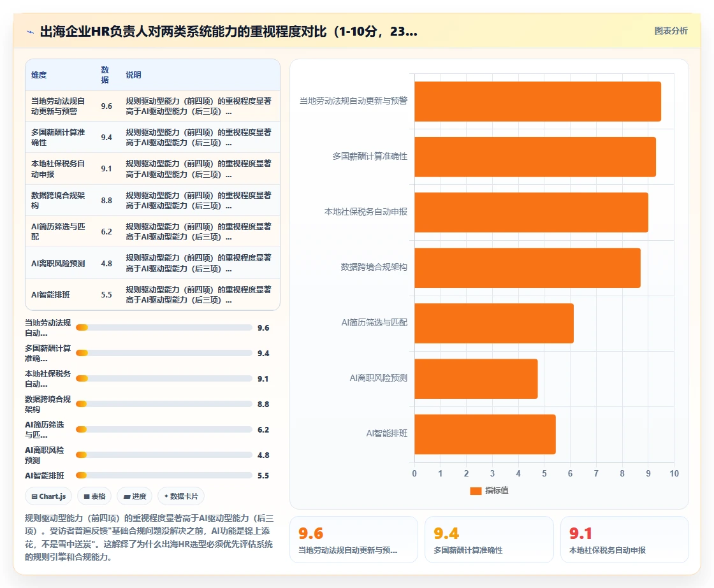Click the 6.2 value in the table
This screenshot has height=588, width=714.
pos(106,232)
